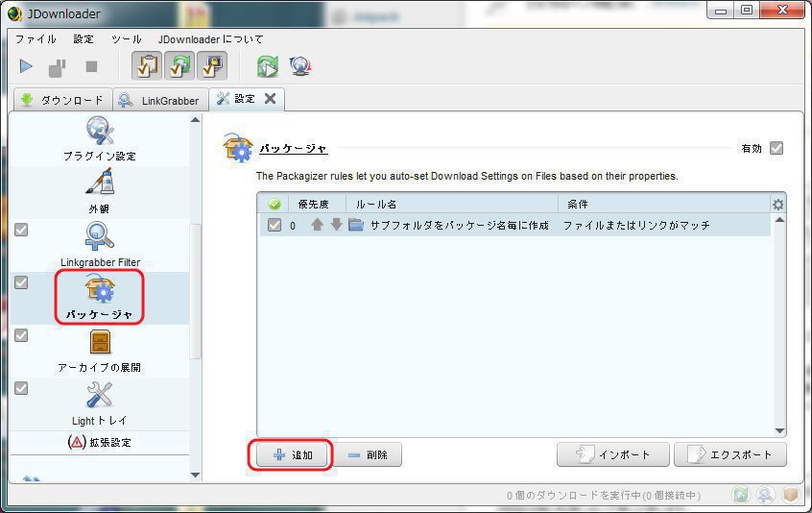Toggle the auto reconnect checkmark icon

coord(179,66)
